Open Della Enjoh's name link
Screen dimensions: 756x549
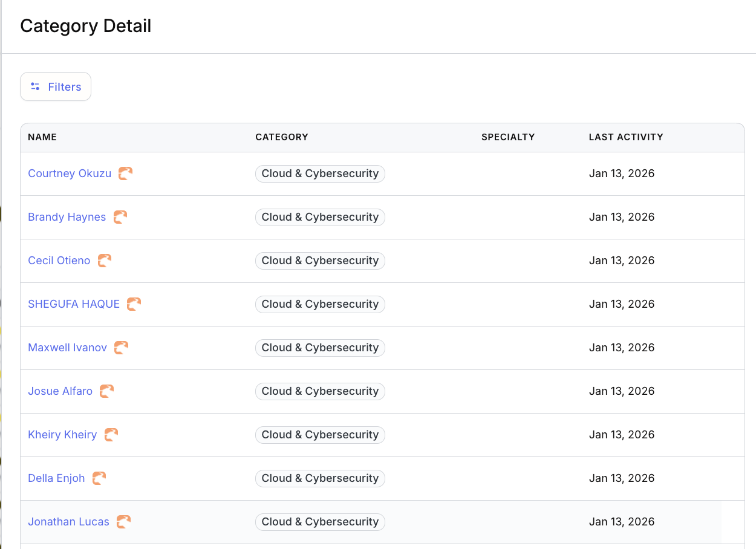click(56, 478)
